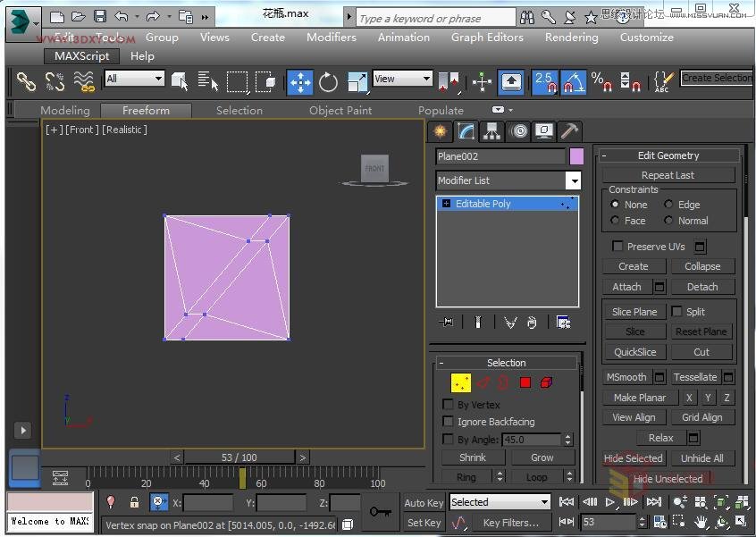756x537 pixels.
Task: Open the Utilities hammer panel tab
Action: click(569, 131)
